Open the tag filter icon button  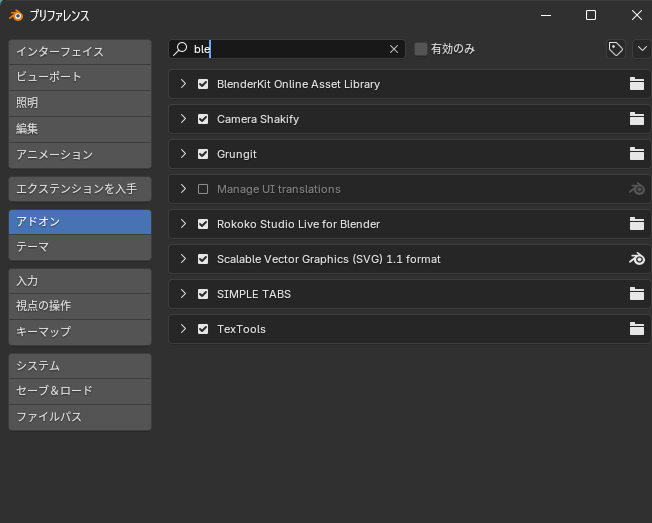616,49
